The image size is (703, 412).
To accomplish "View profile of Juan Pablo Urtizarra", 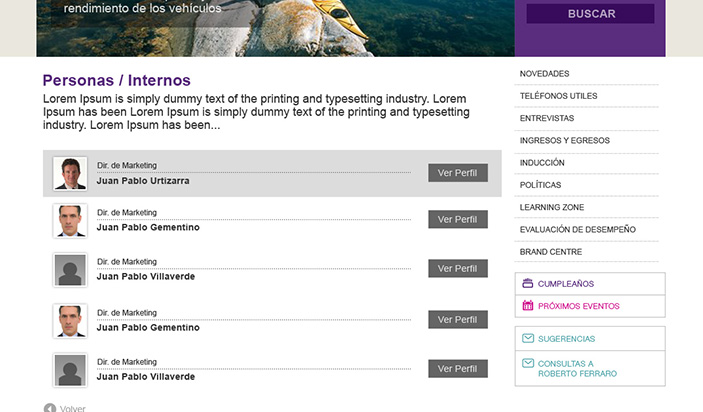I will 457,172.
